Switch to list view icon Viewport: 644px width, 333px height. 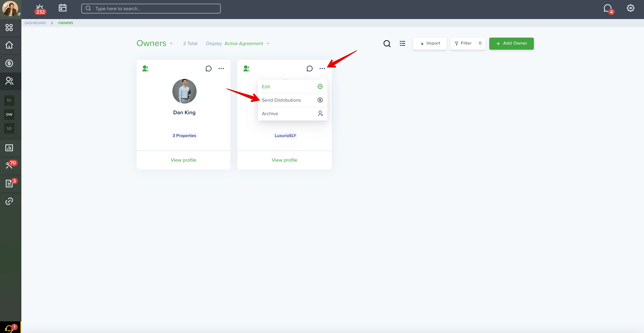[402, 43]
